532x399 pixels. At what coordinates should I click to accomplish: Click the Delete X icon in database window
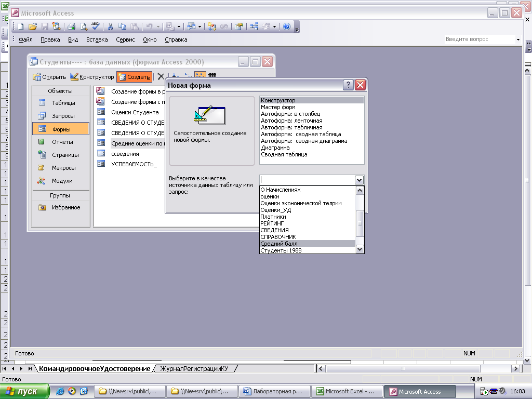tap(161, 77)
